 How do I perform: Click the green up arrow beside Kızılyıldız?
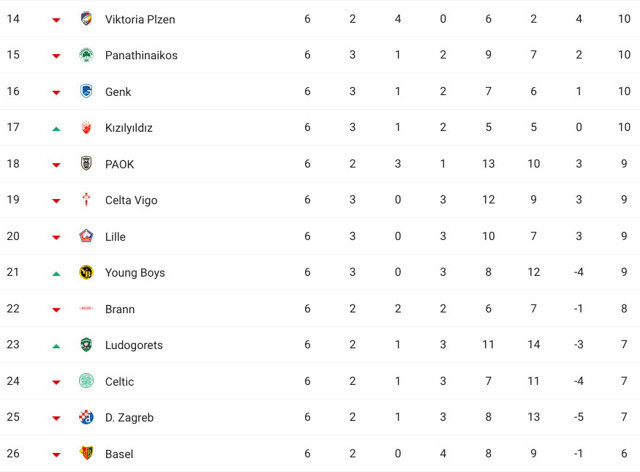pyautogui.click(x=56, y=128)
